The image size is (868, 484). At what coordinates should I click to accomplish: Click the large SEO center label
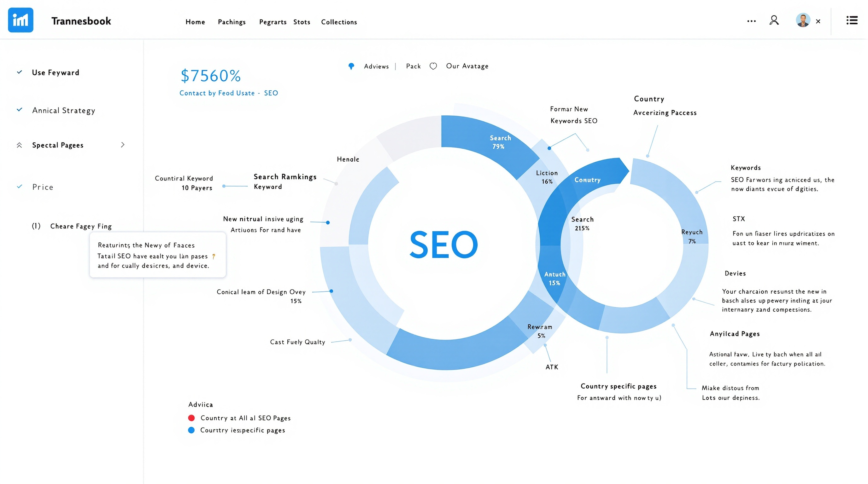click(x=443, y=244)
